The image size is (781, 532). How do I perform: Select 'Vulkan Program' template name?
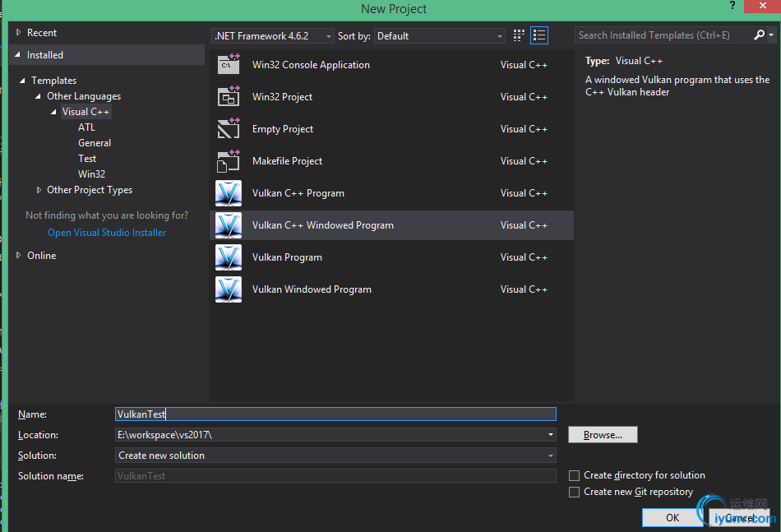[287, 257]
